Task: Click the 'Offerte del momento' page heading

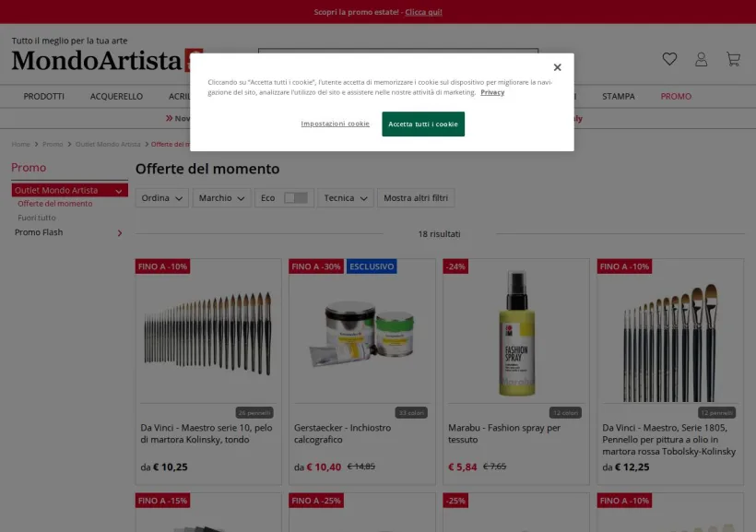Action: pos(207,169)
